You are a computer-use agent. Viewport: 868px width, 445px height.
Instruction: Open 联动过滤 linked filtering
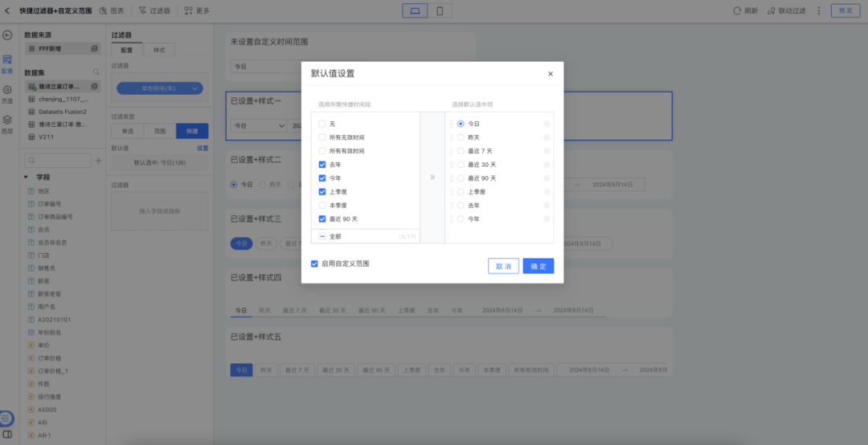point(786,10)
